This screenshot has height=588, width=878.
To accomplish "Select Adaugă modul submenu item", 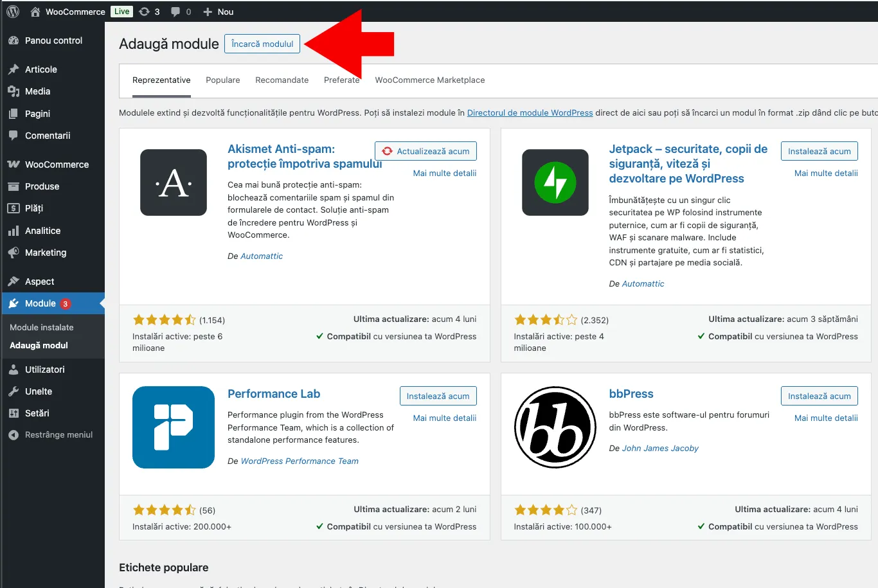I will (x=39, y=345).
